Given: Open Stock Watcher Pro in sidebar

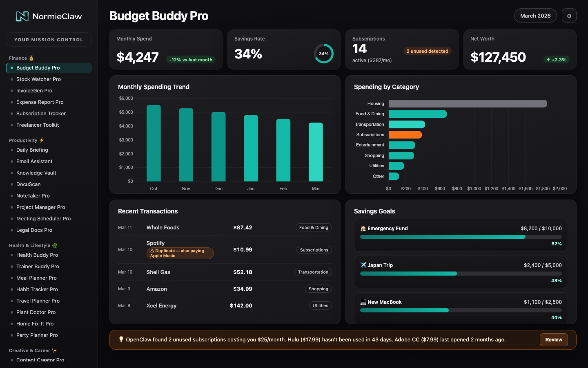Looking at the screenshot, I should coord(38,79).
